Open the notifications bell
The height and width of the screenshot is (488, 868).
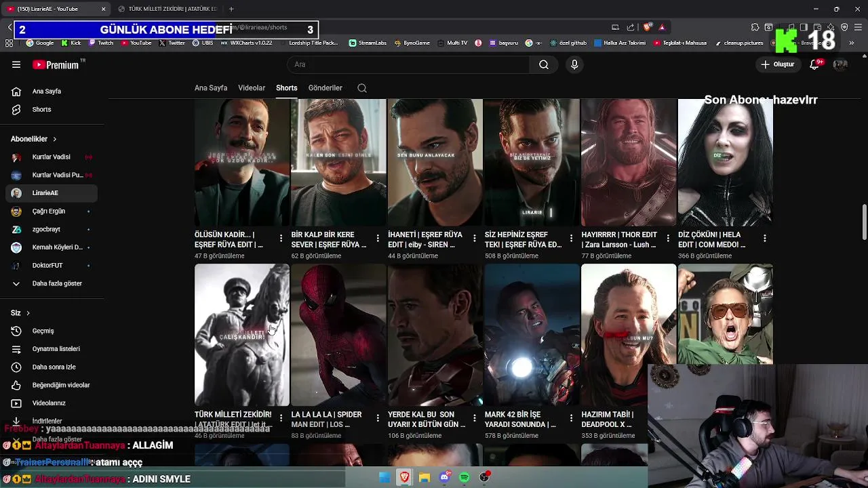[x=815, y=64]
